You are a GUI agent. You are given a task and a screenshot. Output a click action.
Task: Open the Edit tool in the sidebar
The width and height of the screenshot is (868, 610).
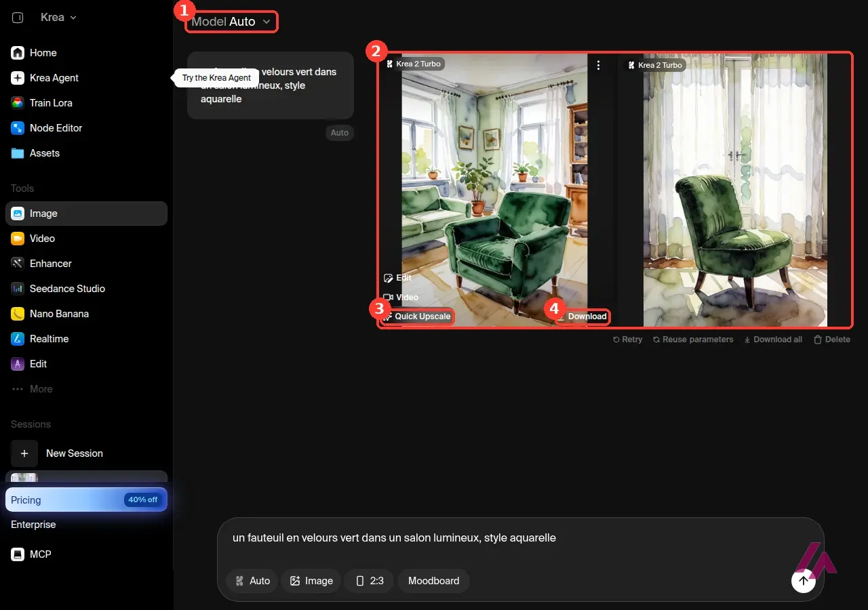pyautogui.click(x=86, y=364)
